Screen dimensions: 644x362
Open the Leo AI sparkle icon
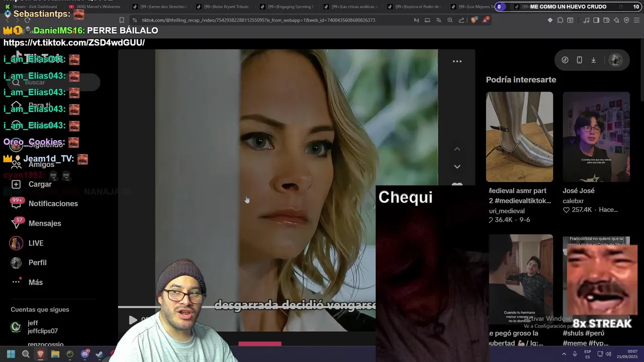616,20
